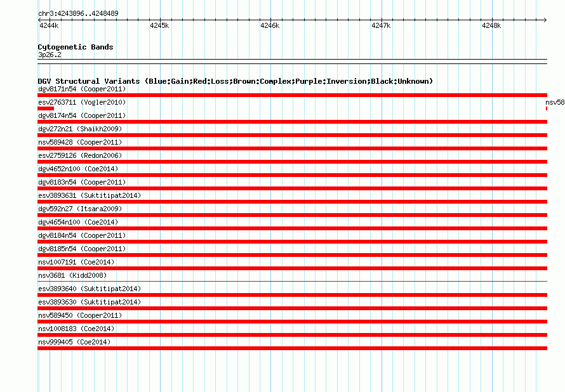Click the partially visible nsv58 label at right
565x392 pixels.
(555, 102)
